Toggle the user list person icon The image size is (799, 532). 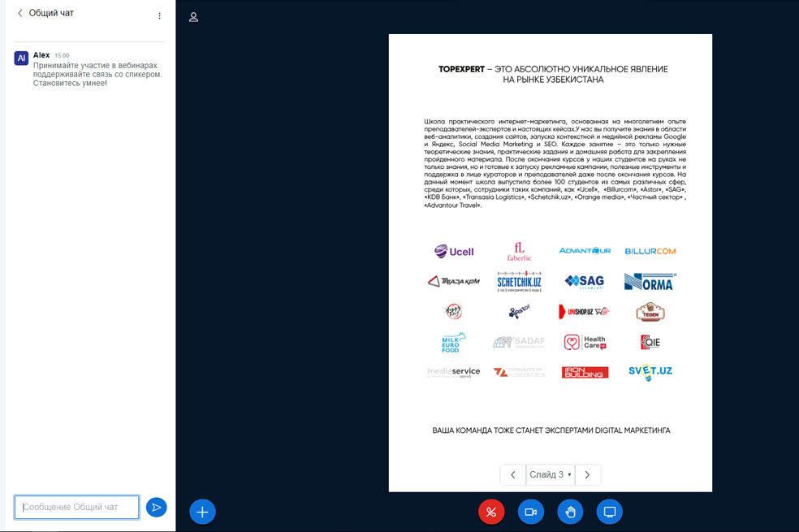pos(193,17)
